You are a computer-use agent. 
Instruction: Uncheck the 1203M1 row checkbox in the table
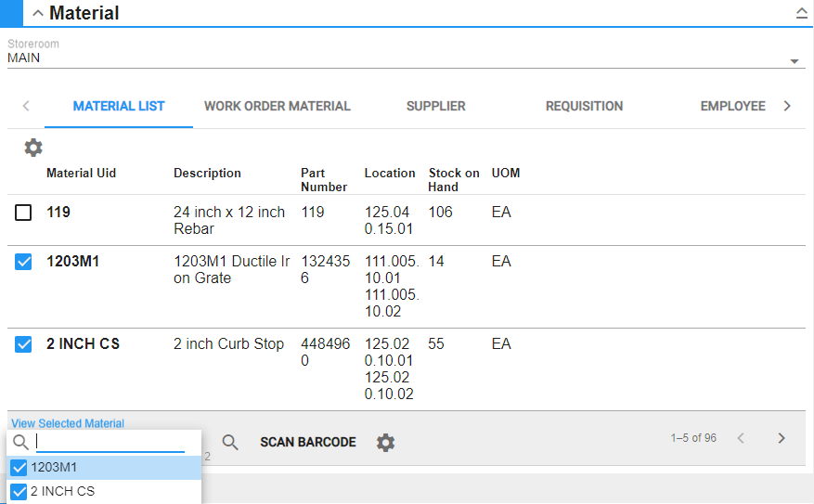coord(23,262)
